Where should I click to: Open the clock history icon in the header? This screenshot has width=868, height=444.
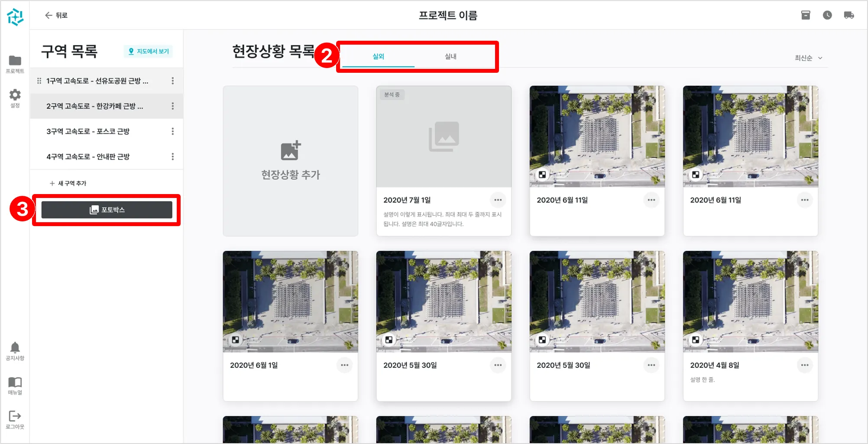pyautogui.click(x=827, y=15)
